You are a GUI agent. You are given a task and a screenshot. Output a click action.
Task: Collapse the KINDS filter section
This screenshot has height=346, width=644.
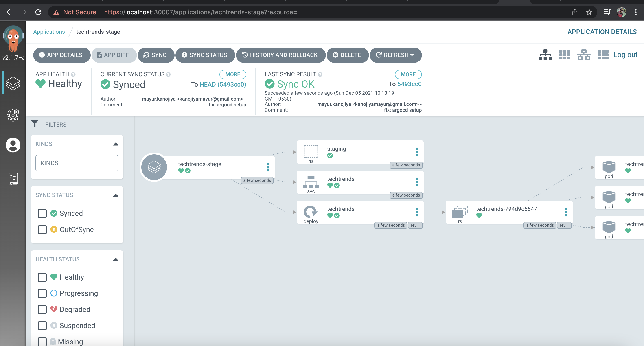(x=116, y=144)
